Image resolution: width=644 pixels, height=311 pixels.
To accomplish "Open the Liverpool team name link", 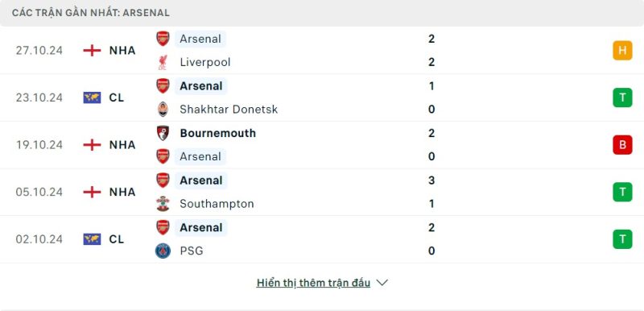I will pyautogui.click(x=205, y=63).
